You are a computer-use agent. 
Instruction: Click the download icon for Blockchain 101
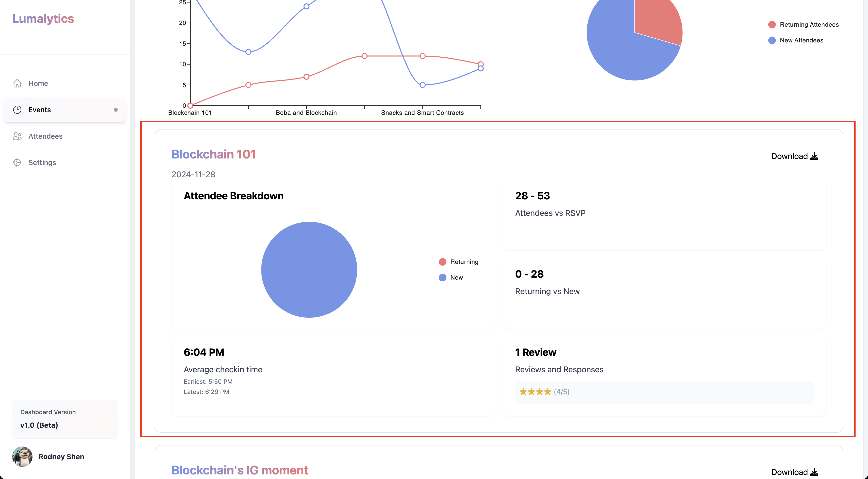(x=814, y=156)
